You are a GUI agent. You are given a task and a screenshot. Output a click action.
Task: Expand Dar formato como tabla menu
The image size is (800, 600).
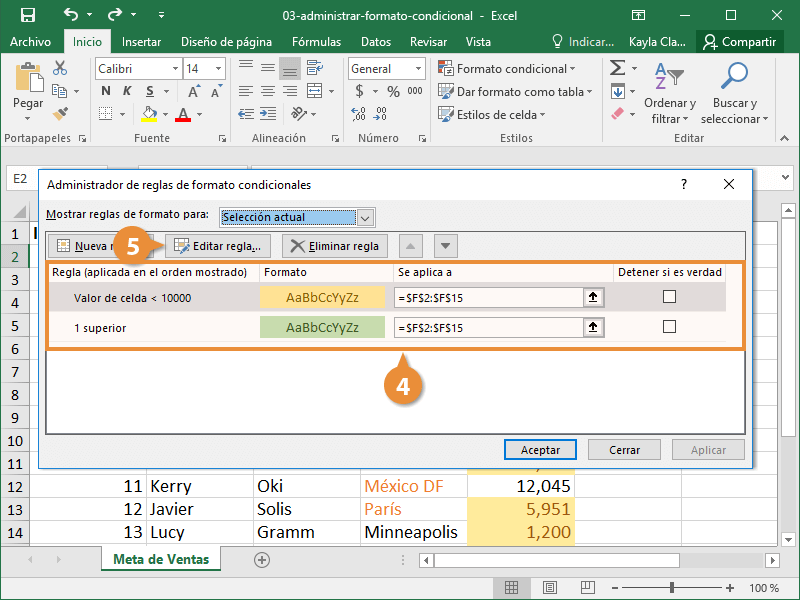pyautogui.click(x=515, y=91)
